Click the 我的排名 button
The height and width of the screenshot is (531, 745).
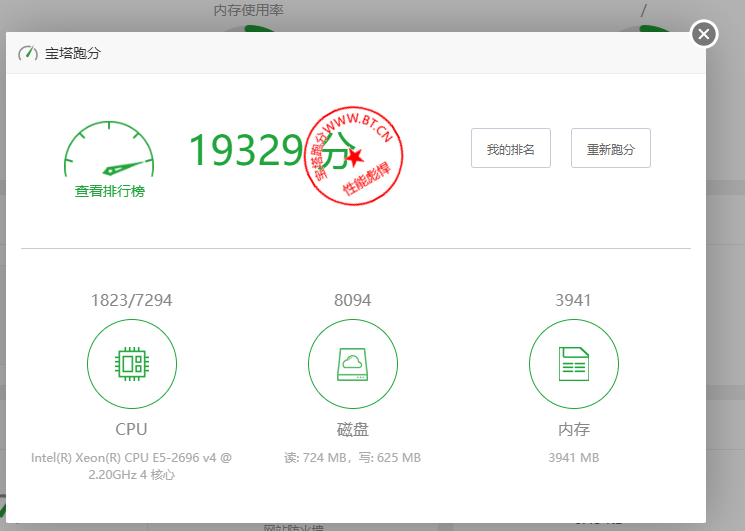pyautogui.click(x=511, y=148)
